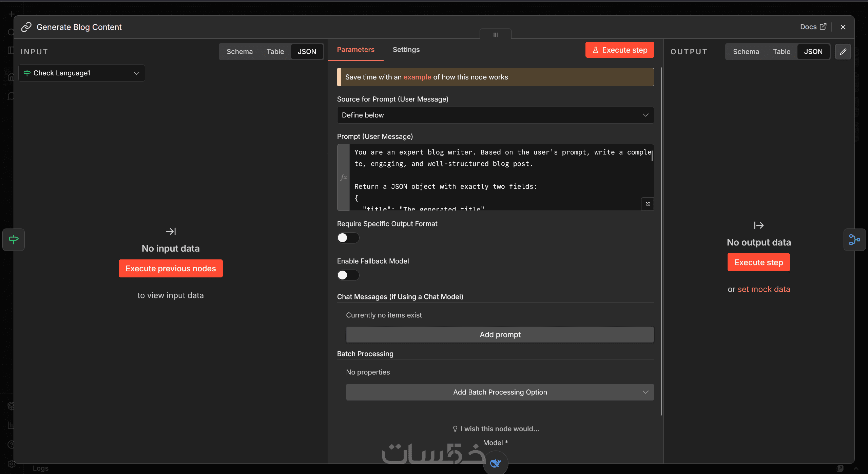Open the Check Language1 input dropdown
The image size is (868, 474).
tap(81, 73)
